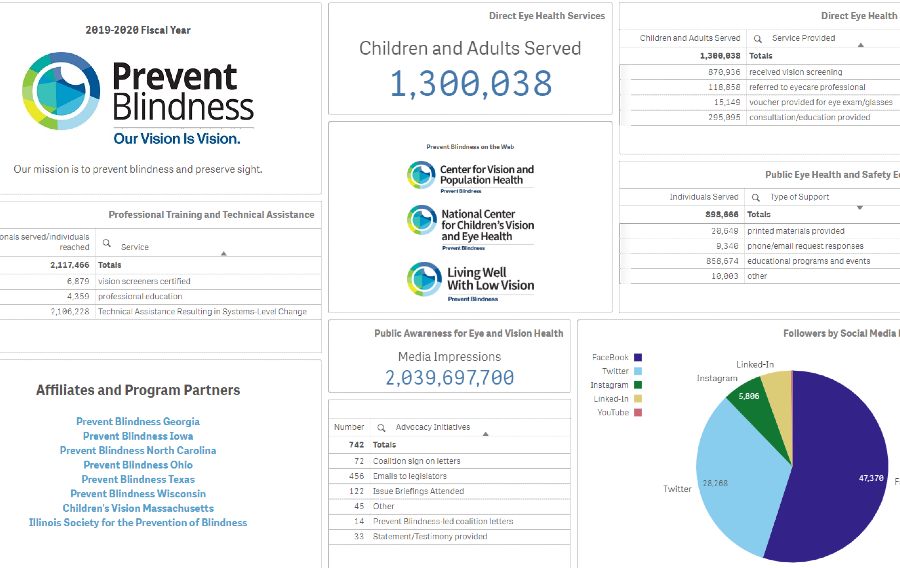900x568 pixels.
Task: Open Prevent Blindness Ohio link
Action: pos(138,465)
